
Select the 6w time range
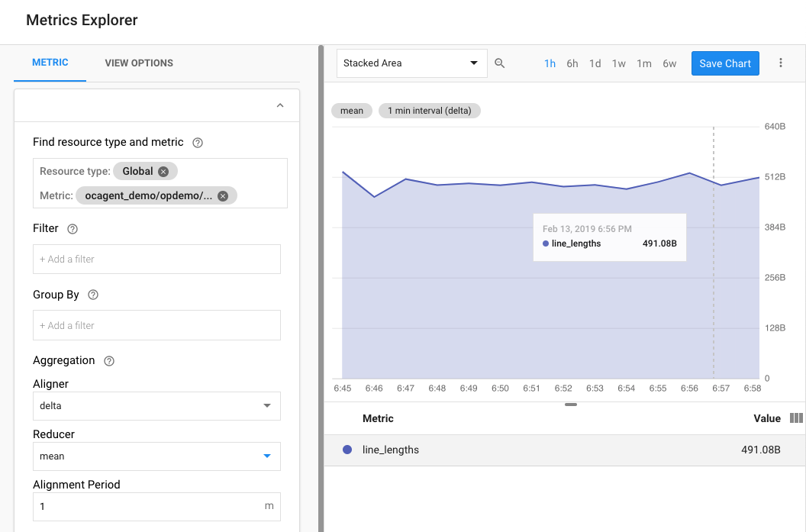[x=669, y=64]
